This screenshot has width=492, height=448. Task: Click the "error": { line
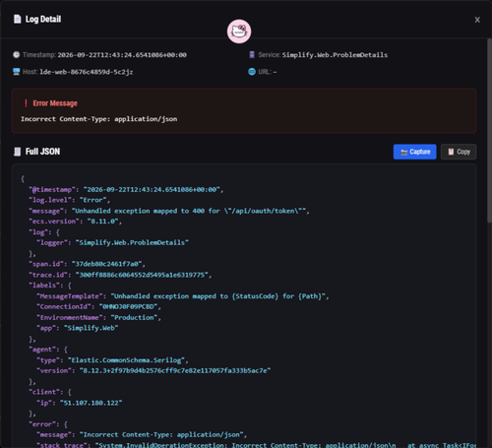pos(48,424)
